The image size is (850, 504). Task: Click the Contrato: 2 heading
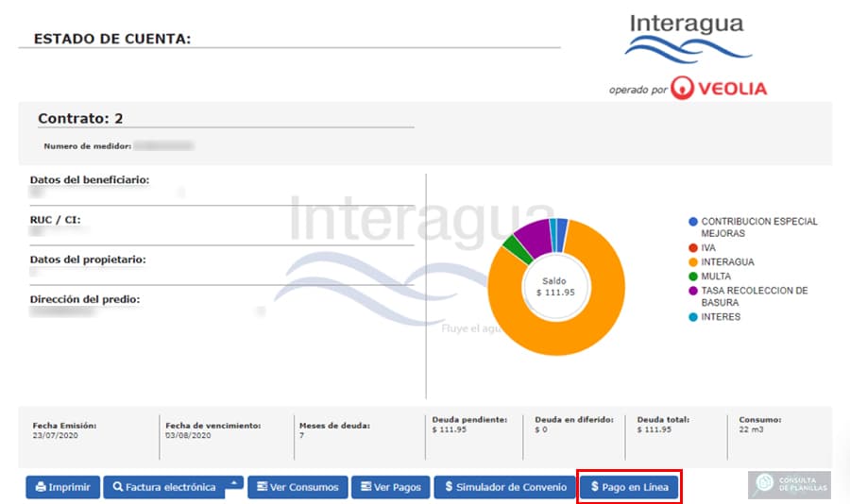coord(80,118)
